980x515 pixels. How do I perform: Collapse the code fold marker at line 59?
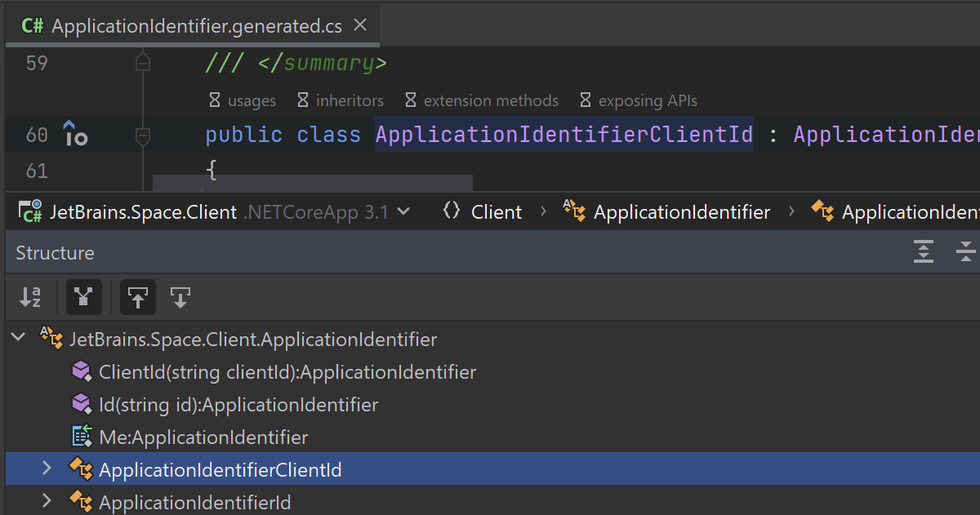pyautogui.click(x=143, y=63)
